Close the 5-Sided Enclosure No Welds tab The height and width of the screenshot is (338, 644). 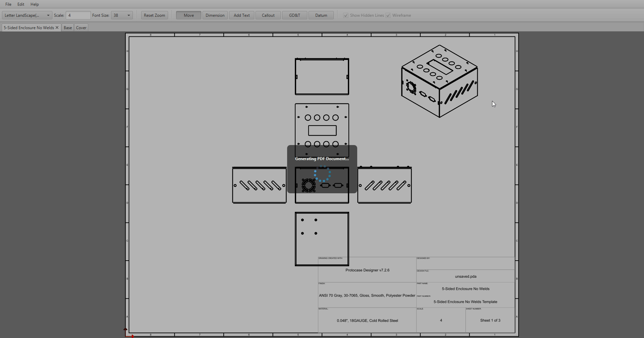tap(57, 27)
